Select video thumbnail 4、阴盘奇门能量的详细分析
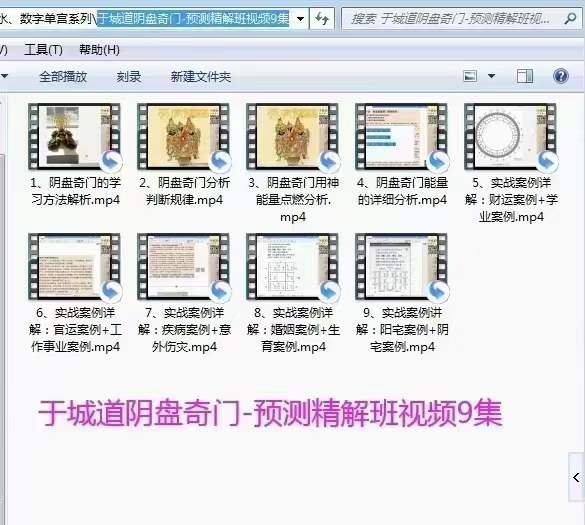 click(x=402, y=137)
